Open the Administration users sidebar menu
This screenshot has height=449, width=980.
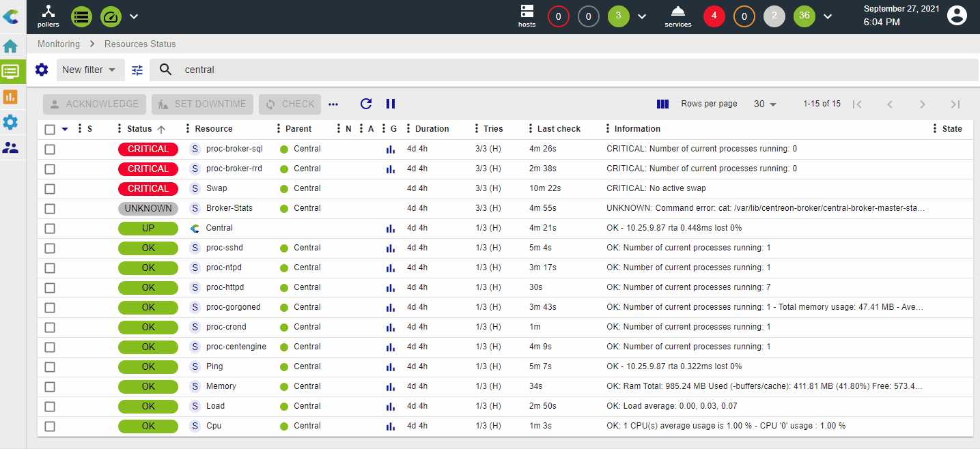click(10, 147)
